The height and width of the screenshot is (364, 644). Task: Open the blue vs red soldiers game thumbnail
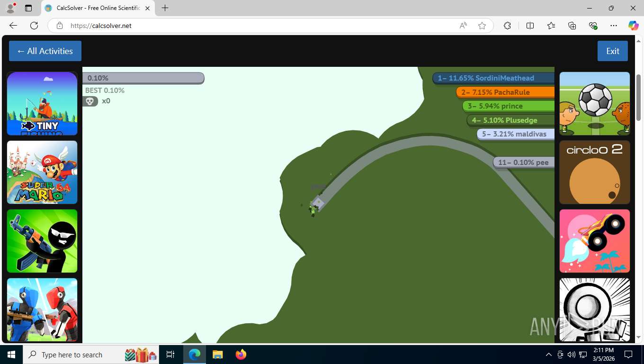click(42, 309)
